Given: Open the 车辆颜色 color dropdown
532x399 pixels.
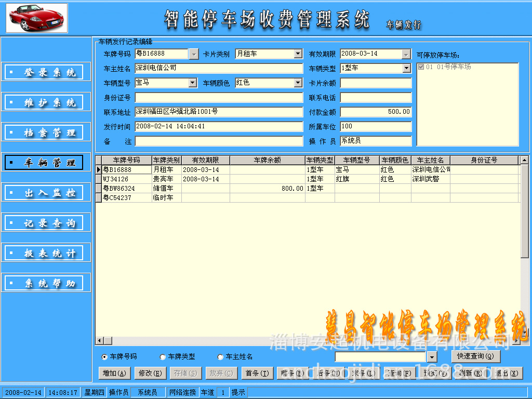Looking at the screenshot, I should (x=297, y=83).
